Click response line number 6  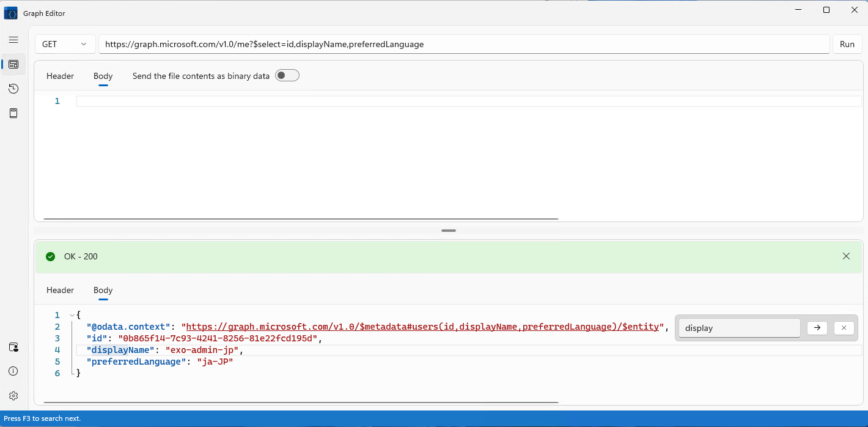point(57,373)
